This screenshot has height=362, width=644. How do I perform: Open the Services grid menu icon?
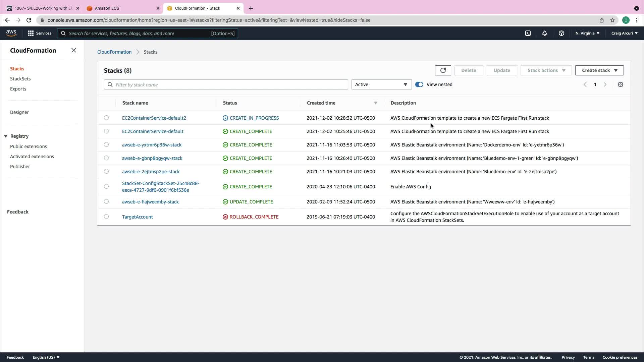31,33
